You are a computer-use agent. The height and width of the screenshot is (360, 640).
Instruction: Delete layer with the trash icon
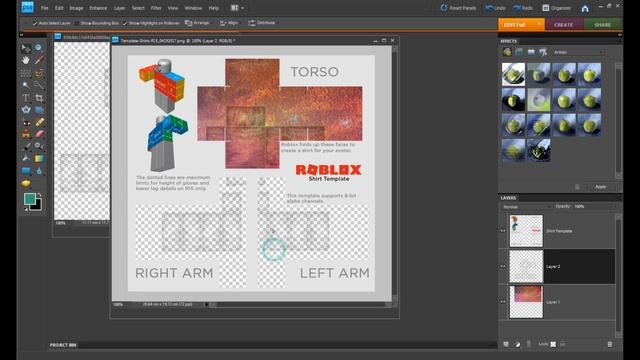(x=610, y=344)
